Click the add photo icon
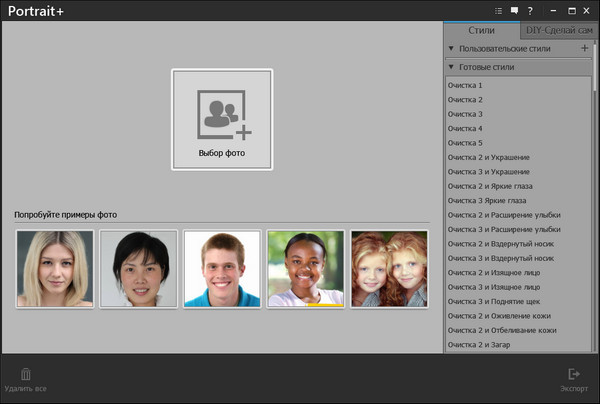The image size is (600, 404). coord(222,118)
